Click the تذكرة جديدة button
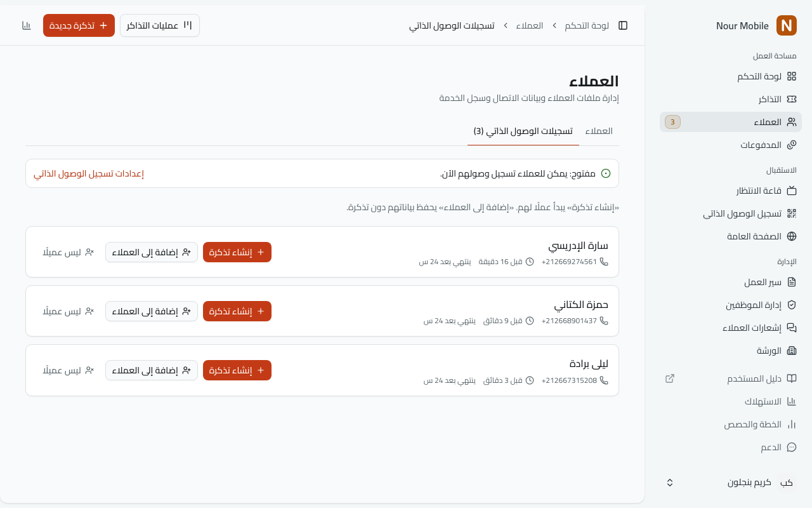812x508 pixels. tap(79, 25)
